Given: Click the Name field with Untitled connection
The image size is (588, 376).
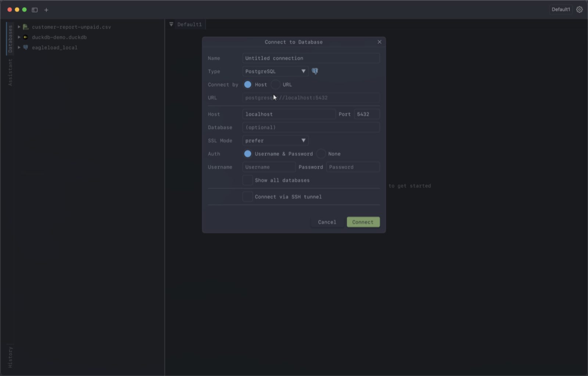Looking at the screenshot, I should point(311,58).
